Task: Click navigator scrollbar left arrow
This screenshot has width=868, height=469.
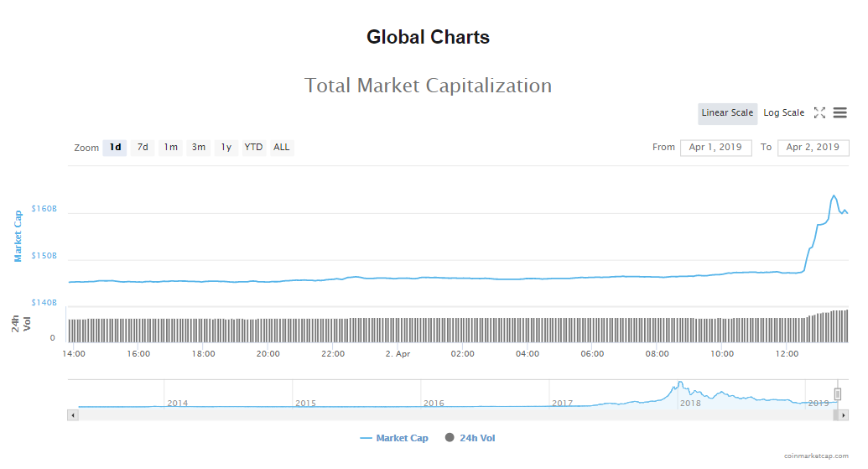Action: click(73, 414)
